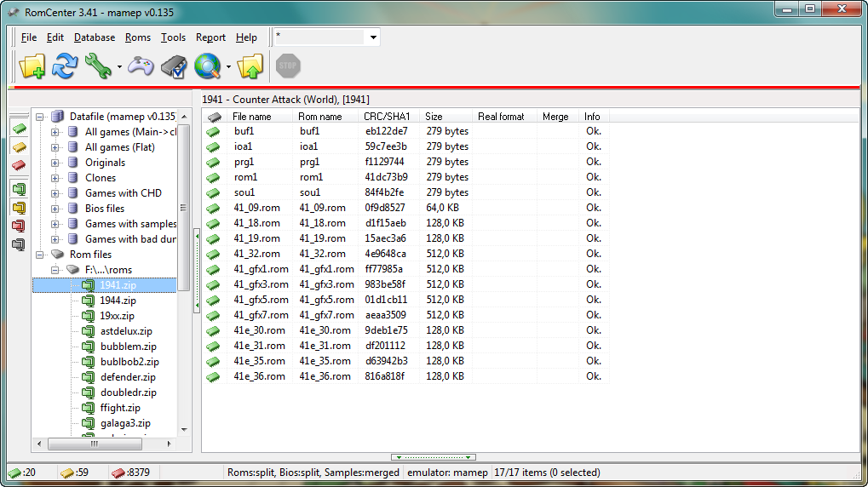The height and width of the screenshot is (487, 868).
Task: Expand the Originals tree node
Action: tap(55, 163)
